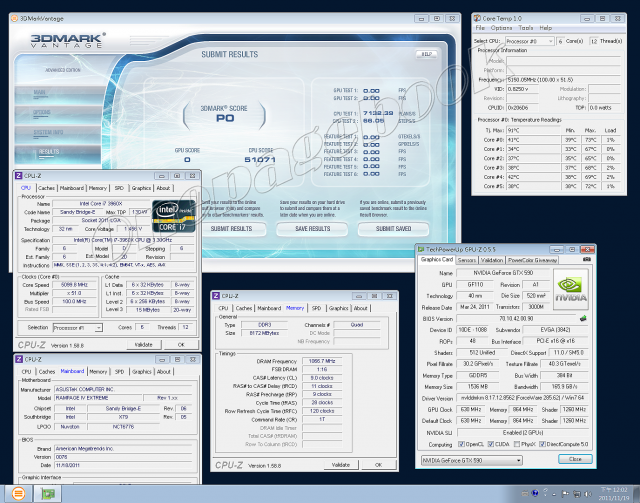Click the GPU Name field showing GeForce GTX 590
Viewport: 640px width, 503px height.
503,273
